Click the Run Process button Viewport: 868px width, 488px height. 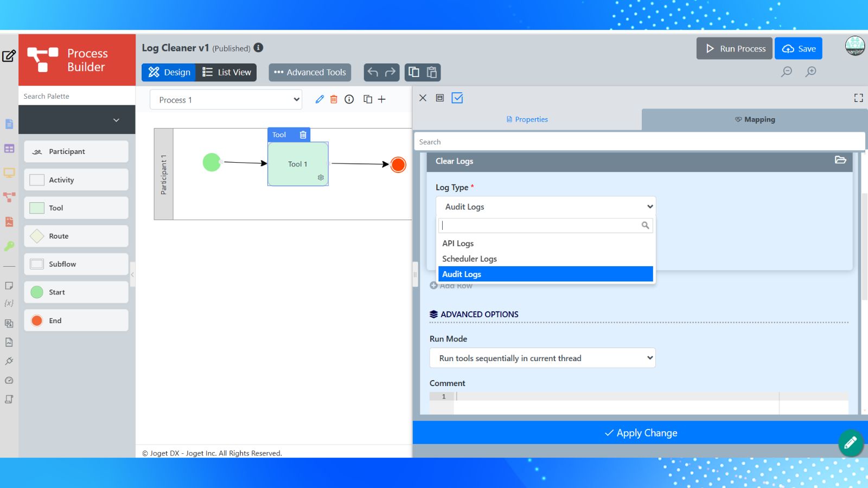pos(735,49)
